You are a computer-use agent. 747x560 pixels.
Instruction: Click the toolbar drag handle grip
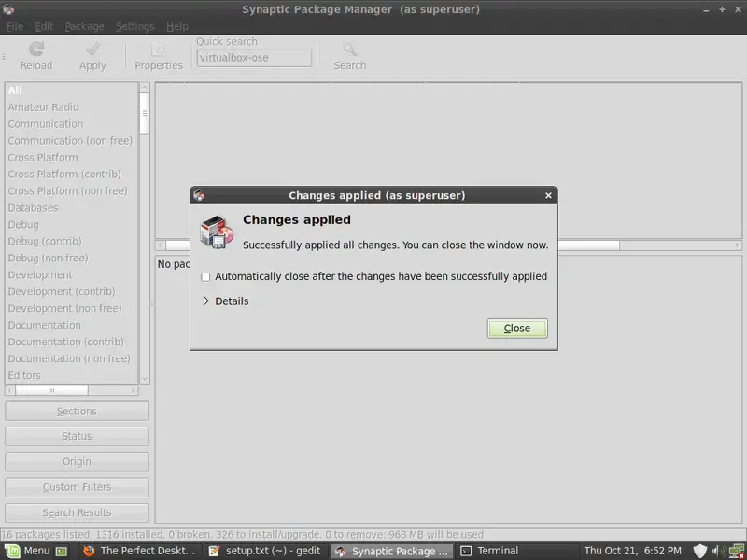coord(4,56)
